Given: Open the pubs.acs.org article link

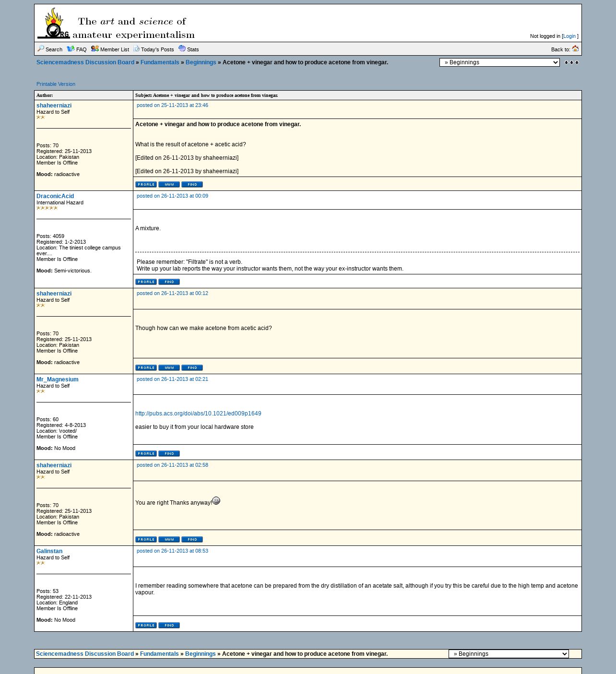Looking at the screenshot, I should point(198,414).
